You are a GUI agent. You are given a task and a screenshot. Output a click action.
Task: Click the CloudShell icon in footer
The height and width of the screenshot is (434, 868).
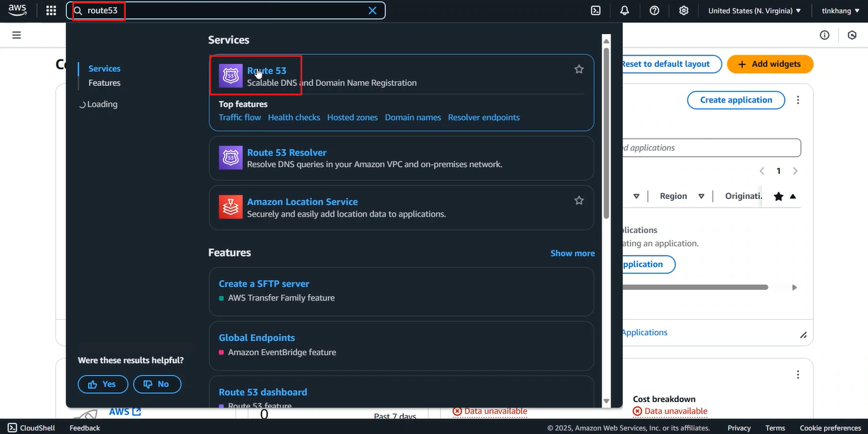tap(12, 428)
